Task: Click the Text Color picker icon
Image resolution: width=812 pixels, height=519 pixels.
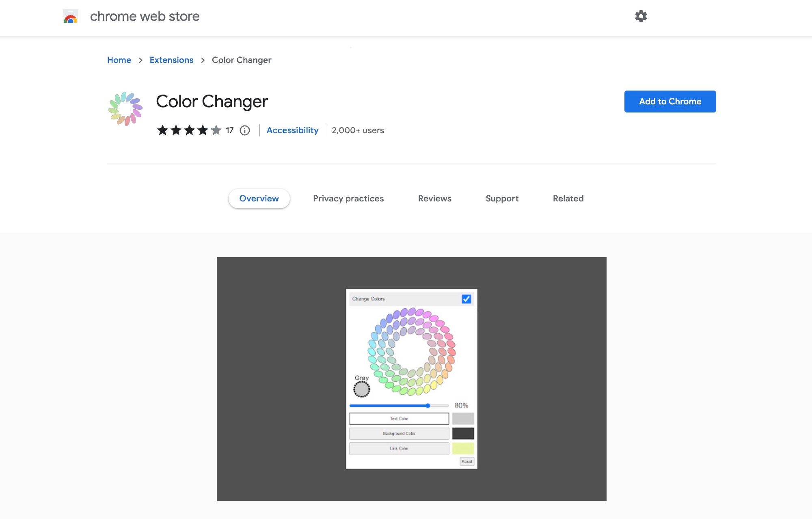Action: click(x=463, y=418)
